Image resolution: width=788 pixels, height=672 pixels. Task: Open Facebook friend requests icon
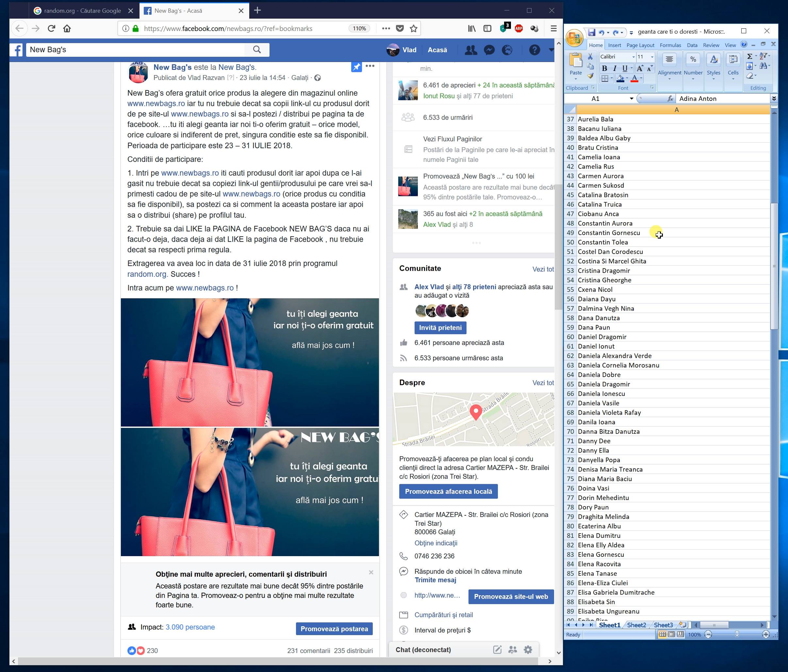point(471,50)
